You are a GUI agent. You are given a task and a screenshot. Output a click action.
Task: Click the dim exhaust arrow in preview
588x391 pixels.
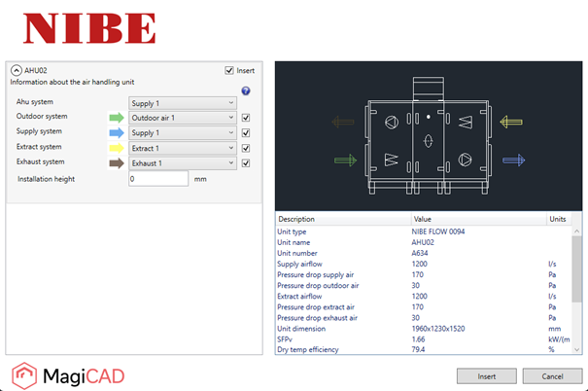tap(343, 122)
